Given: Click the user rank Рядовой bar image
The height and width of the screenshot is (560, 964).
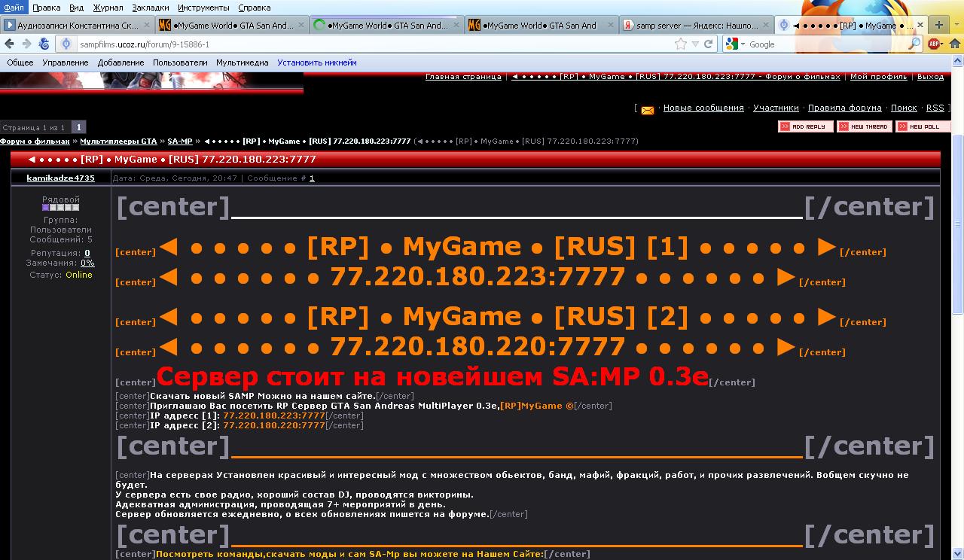Looking at the screenshot, I should pos(60,208).
